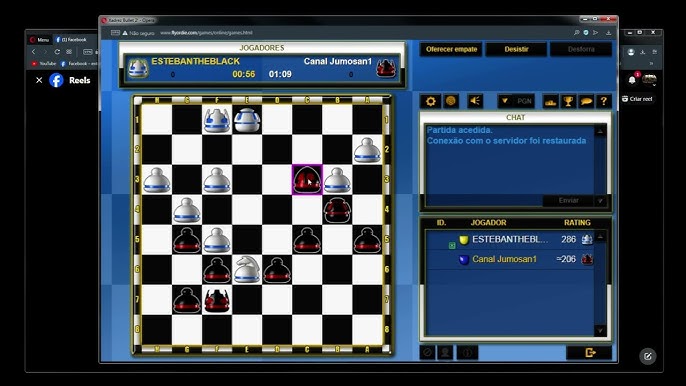Open the game settings gear icon
Image resolution: width=686 pixels, height=386 pixels.
tap(430, 101)
